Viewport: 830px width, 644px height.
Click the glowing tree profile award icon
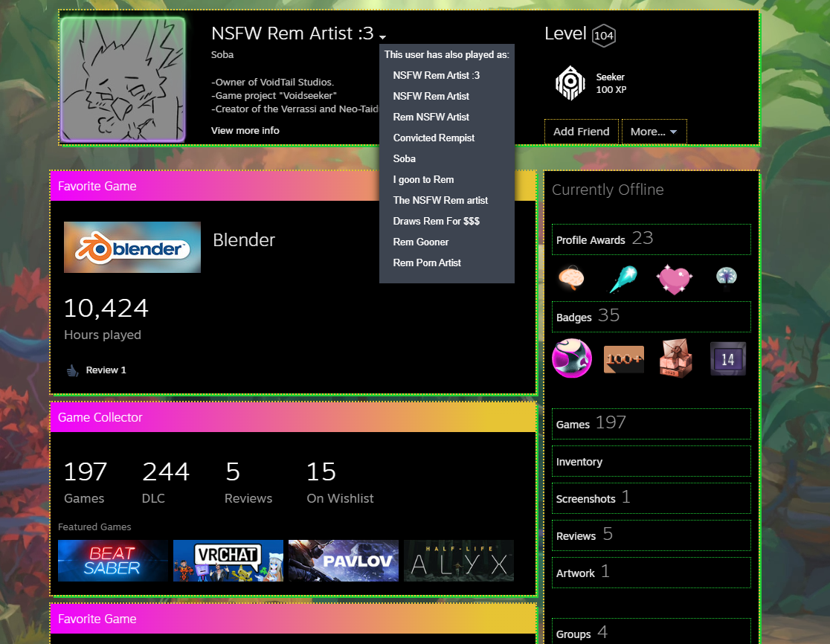pyautogui.click(x=726, y=277)
